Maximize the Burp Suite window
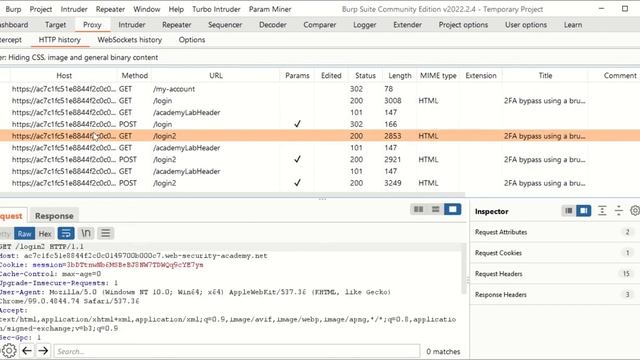640x360 pixels. (625, 9)
